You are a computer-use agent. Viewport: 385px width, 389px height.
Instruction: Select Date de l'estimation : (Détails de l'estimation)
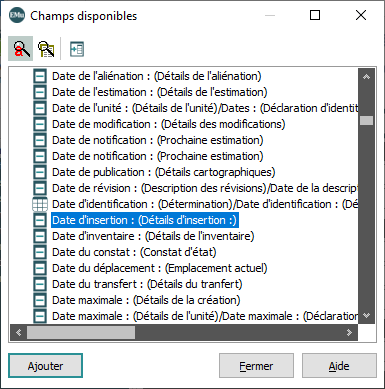tap(160, 92)
